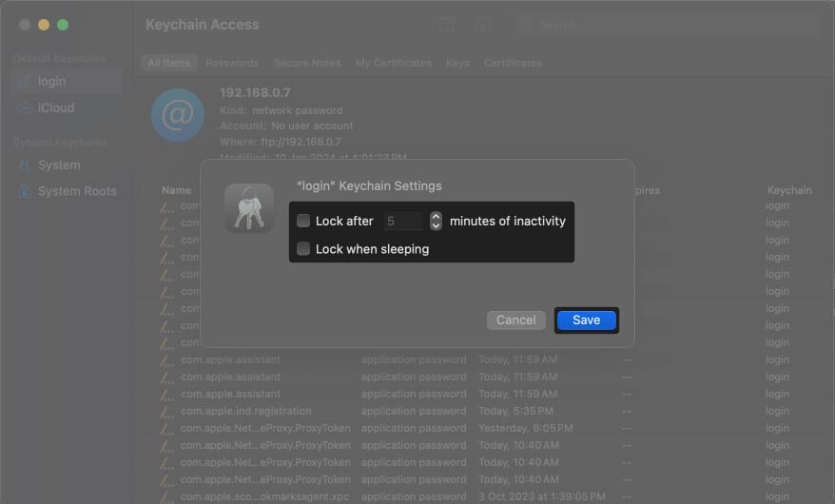The width and height of the screenshot is (835, 504).
Task: Click the yellow minimize window button
Action: pyautogui.click(x=44, y=25)
